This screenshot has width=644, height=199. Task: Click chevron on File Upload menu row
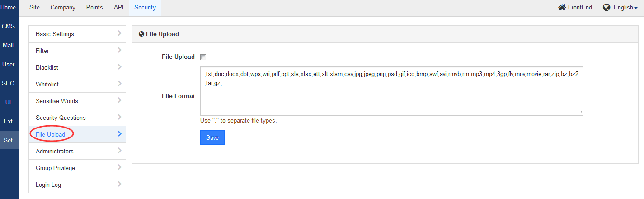pyautogui.click(x=119, y=134)
